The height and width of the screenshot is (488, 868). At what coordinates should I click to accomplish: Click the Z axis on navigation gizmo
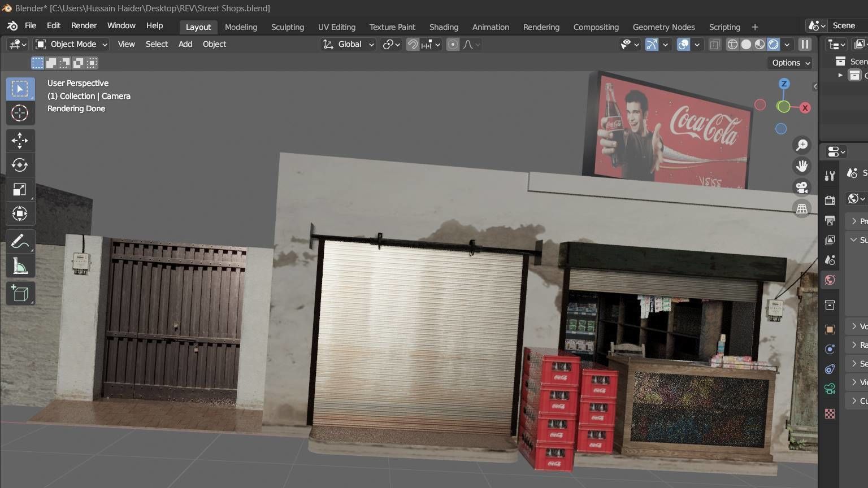784,84
